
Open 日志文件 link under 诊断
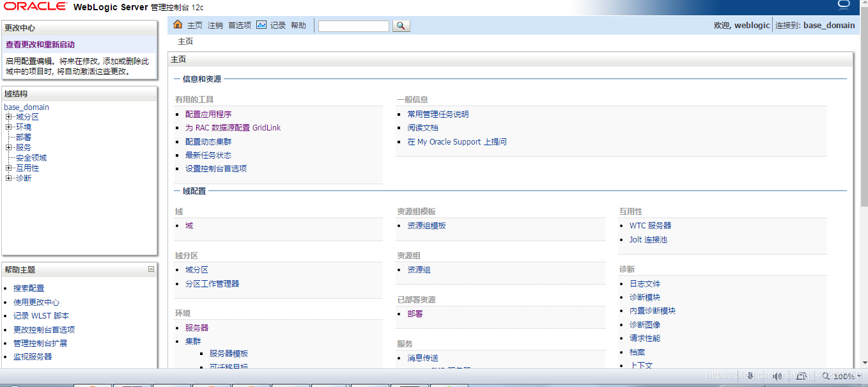[x=645, y=284]
